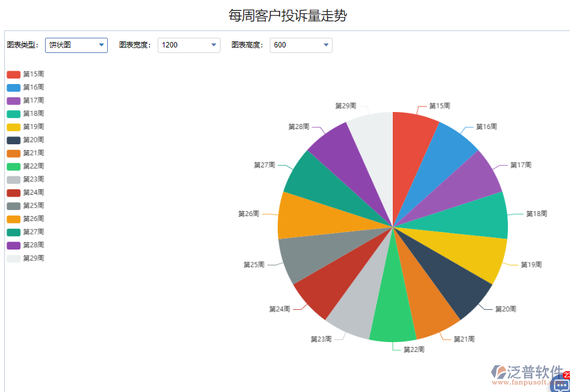This screenshot has width=570, height=392.
Task: Click the 泛普软件 logo icon
Action: [x=499, y=372]
